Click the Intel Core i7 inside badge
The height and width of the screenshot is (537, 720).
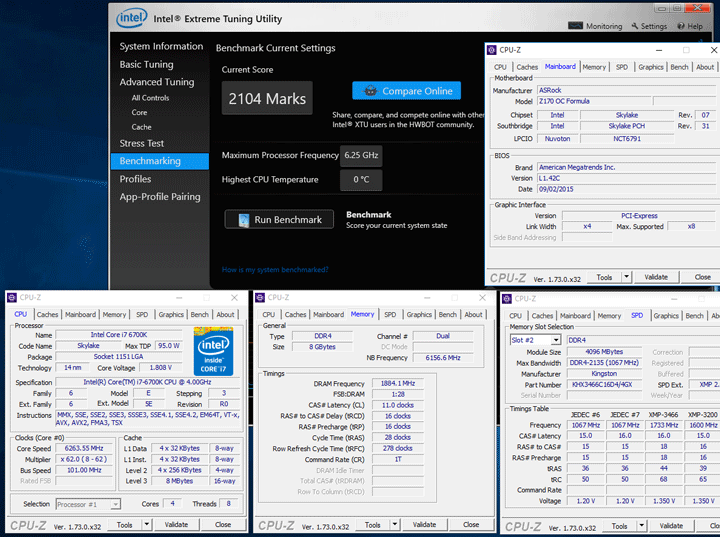pyautogui.click(x=214, y=352)
